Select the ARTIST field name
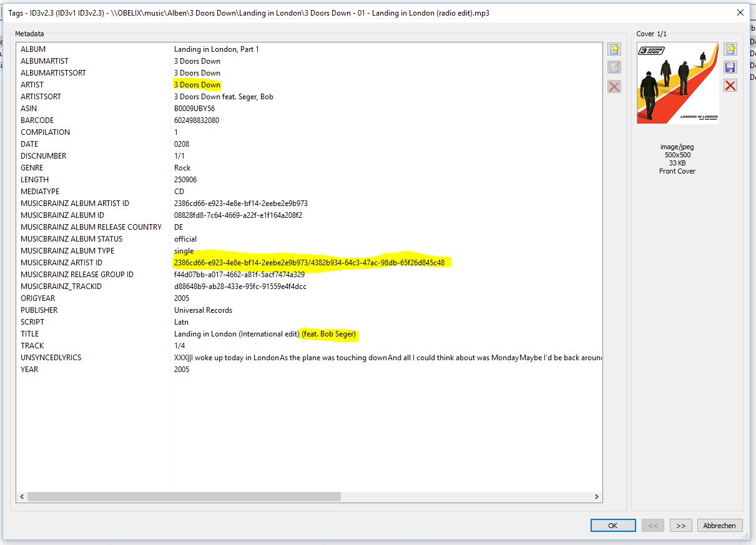756x545 pixels. pyautogui.click(x=32, y=85)
